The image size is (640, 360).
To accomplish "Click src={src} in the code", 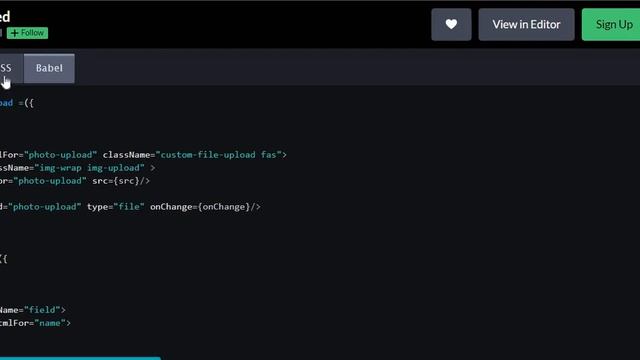I will (116, 181).
